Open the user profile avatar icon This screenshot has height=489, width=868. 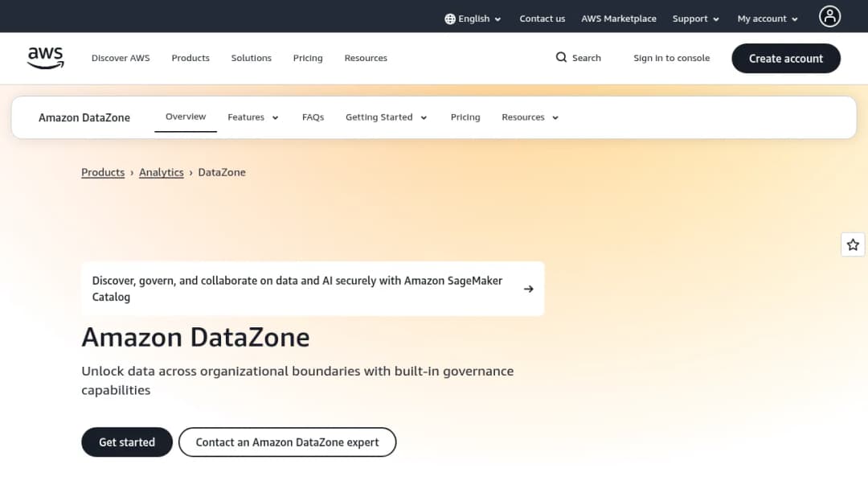829,17
